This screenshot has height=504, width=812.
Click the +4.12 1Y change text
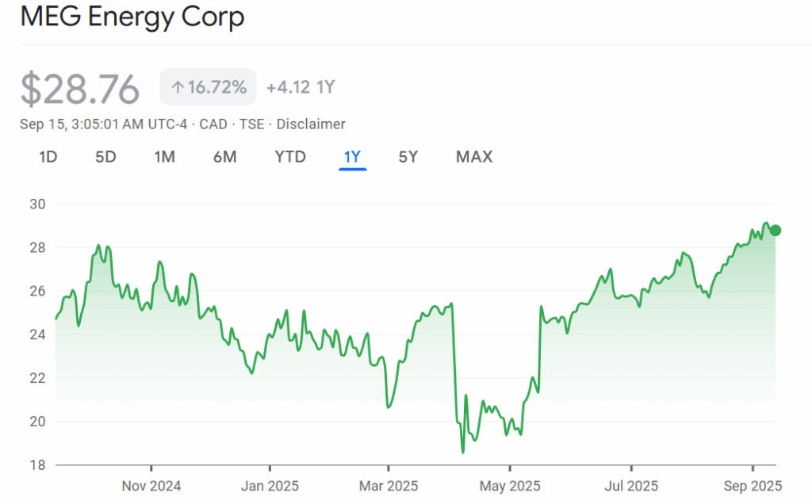(x=301, y=88)
